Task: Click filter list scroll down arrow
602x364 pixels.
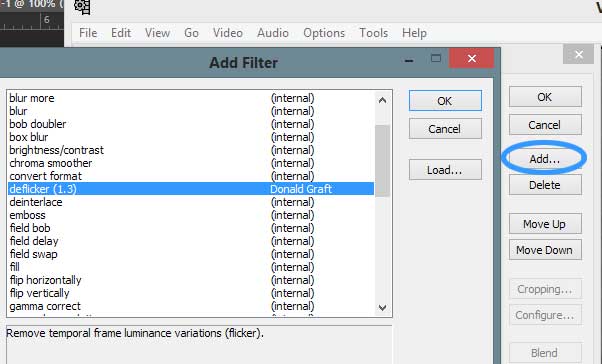Action: click(x=382, y=308)
